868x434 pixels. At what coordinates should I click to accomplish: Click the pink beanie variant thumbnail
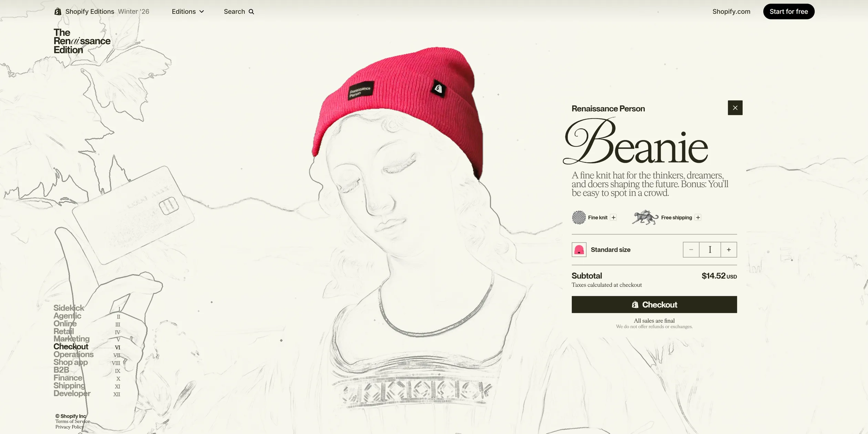pos(579,250)
